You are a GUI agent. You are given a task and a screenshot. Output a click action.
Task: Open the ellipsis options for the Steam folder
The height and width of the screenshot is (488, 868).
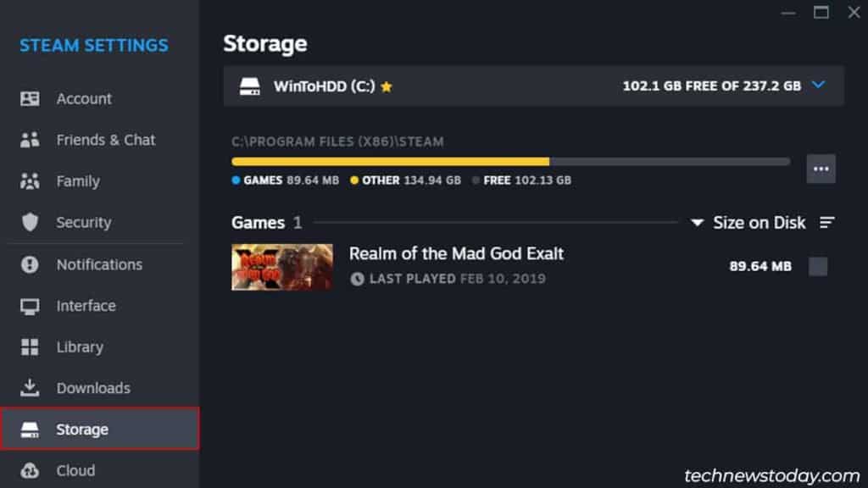821,169
